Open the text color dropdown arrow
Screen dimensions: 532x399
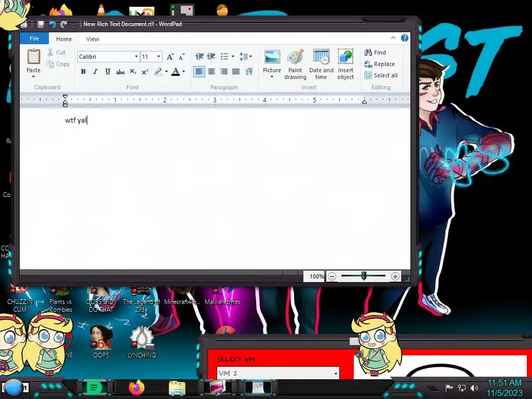[x=183, y=72]
